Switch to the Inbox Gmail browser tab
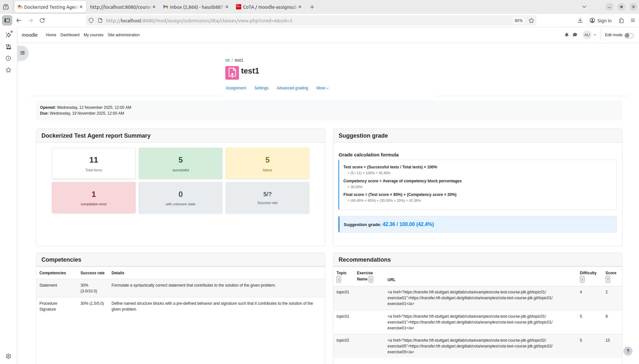The width and height of the screenshot is (639, 364). point(195,7)
